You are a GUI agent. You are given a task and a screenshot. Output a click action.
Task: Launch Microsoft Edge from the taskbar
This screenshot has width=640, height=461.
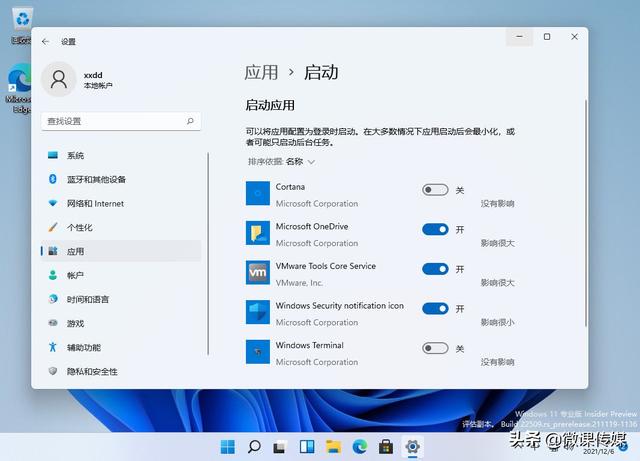[360, 447]
